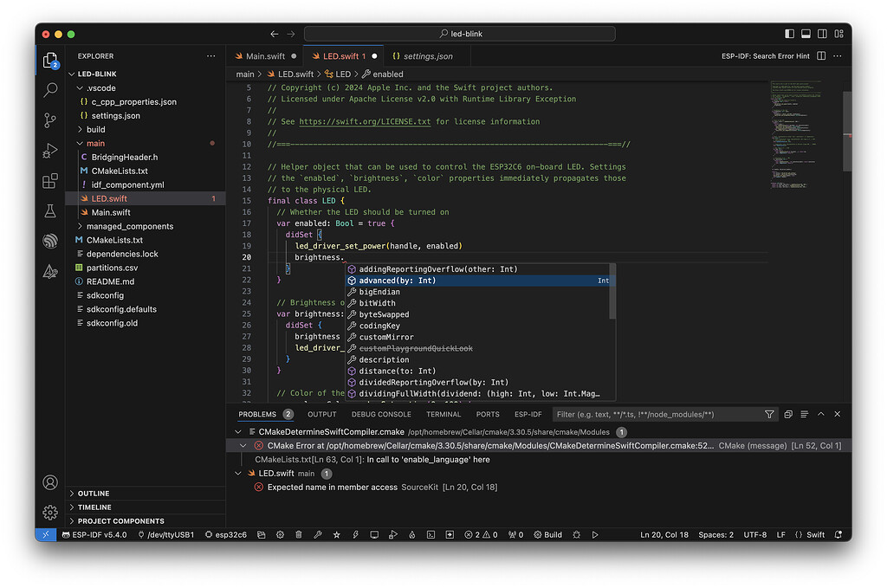The width and height of the screenshot is (887, 588).
Task: Toggle the secondary side bar
Action: 822,33
